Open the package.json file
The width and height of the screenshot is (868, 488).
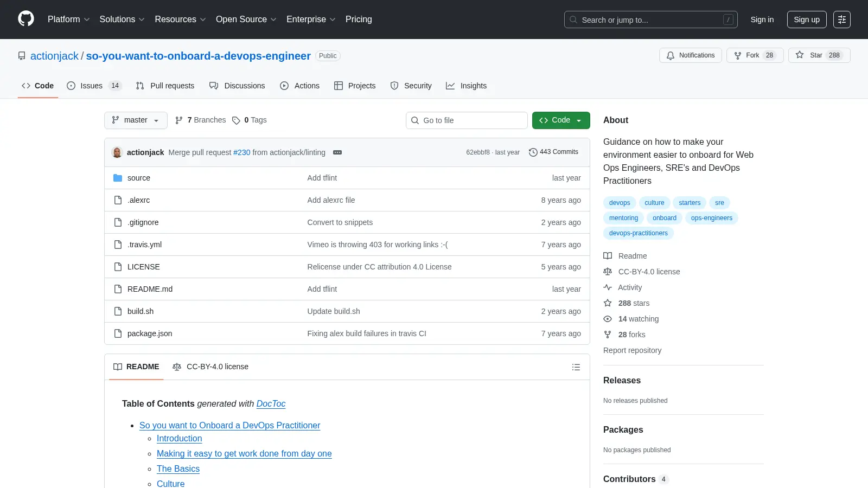coord(150,333)
